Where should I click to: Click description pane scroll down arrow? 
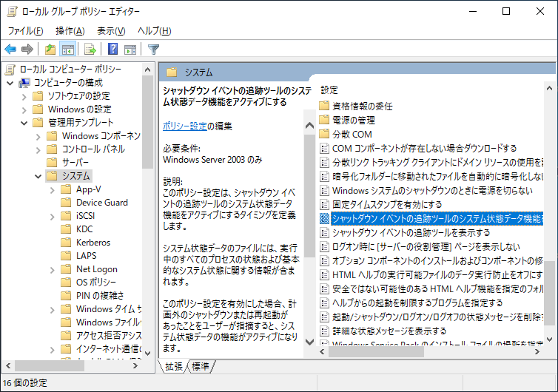point(309,342)
